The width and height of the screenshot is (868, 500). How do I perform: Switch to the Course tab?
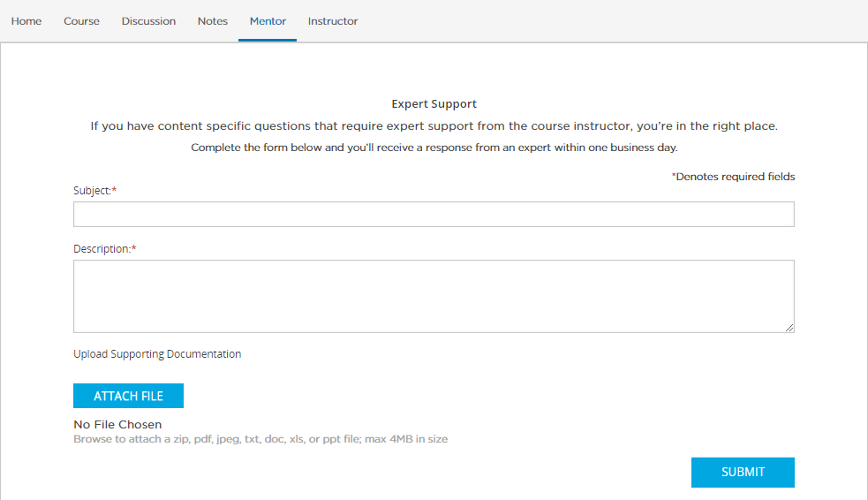coord(81,21)
